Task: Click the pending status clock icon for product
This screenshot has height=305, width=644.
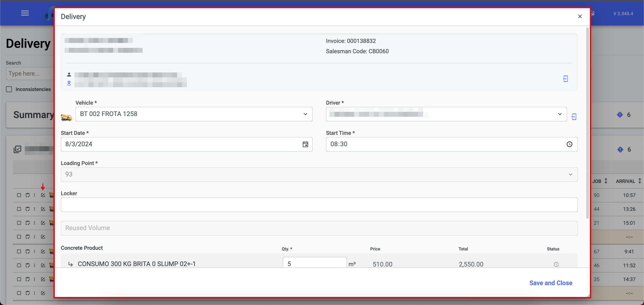Action: click(x=556, y=264)
